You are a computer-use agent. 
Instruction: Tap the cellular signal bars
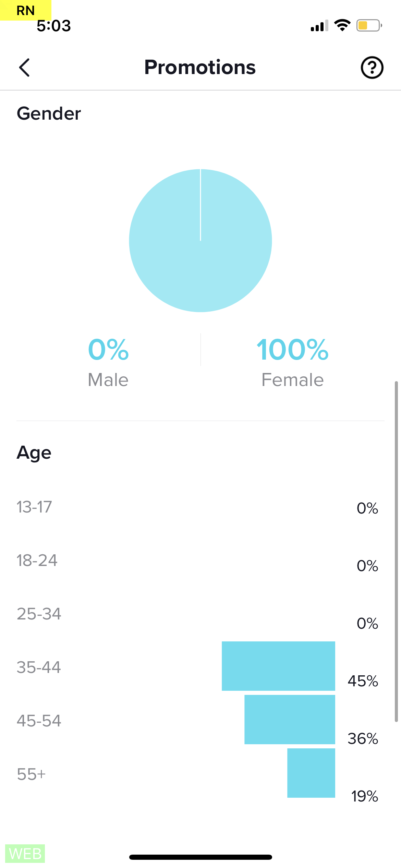(x=319, y=26)
